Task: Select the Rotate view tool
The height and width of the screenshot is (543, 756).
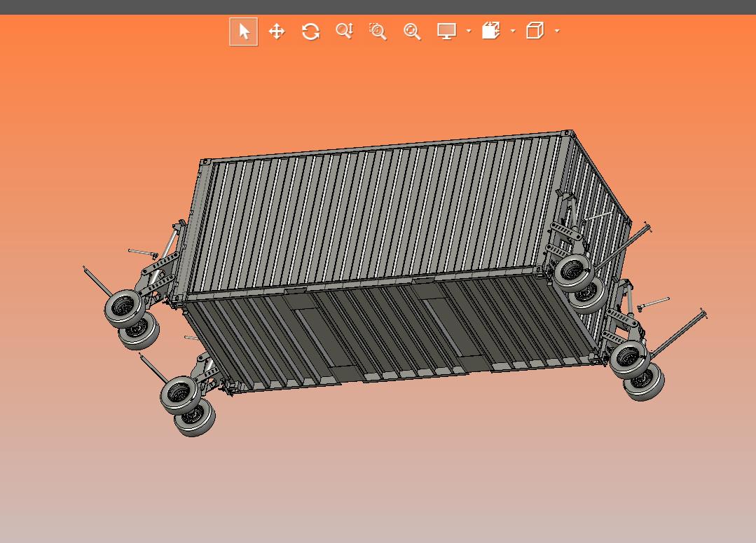Action: (x=310, y=32)
